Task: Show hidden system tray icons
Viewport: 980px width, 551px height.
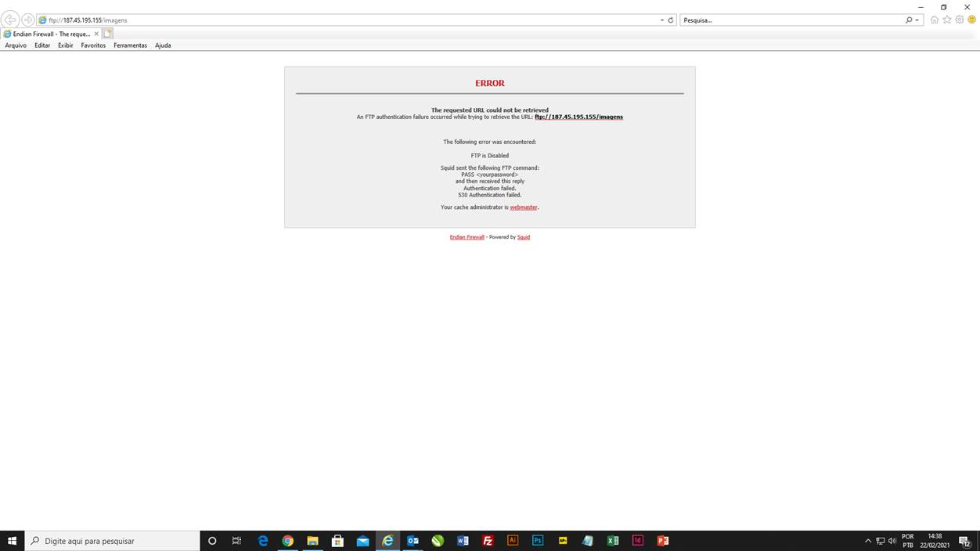Action: 868,541
